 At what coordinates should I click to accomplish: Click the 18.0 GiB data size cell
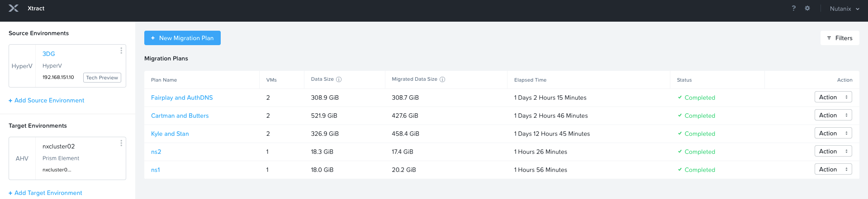(x=322, y=170)
